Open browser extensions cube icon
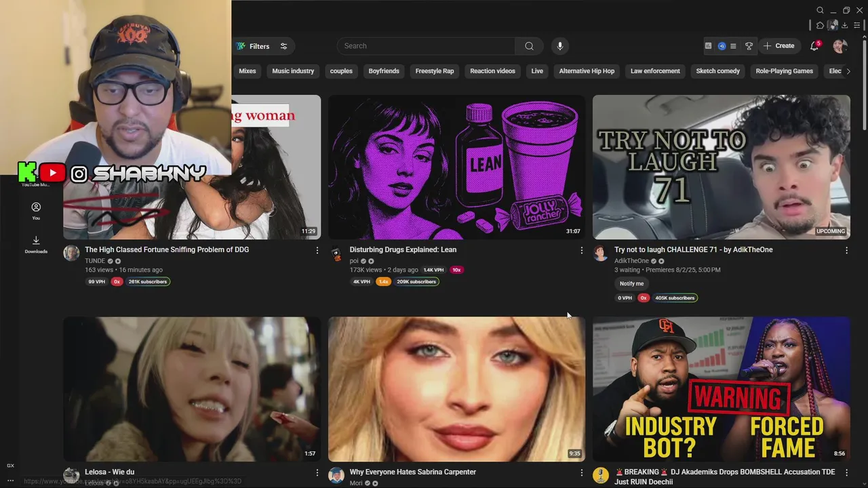868x488 pixels. coord(820,25)
